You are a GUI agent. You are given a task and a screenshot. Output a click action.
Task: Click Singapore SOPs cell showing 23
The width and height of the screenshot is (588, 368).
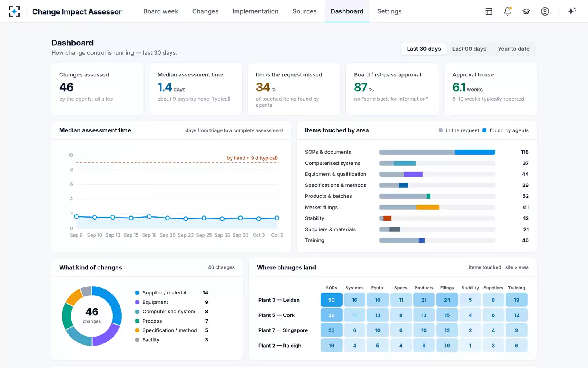[332, 330]
